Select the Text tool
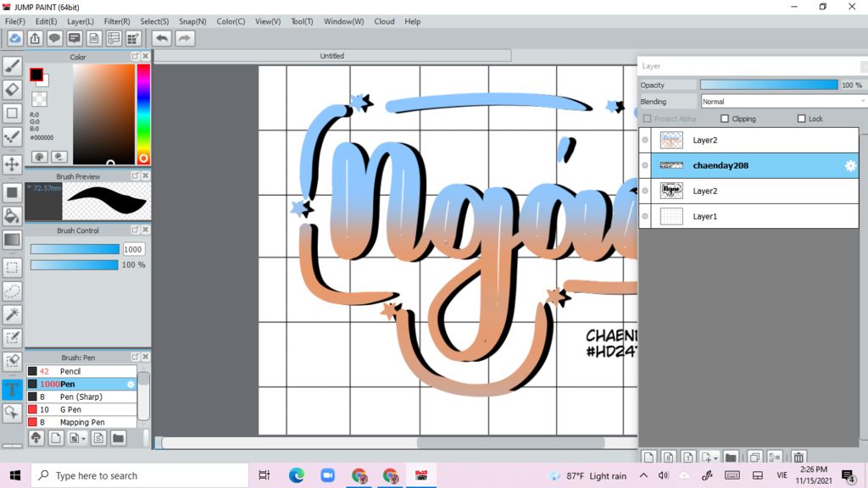 12,389
